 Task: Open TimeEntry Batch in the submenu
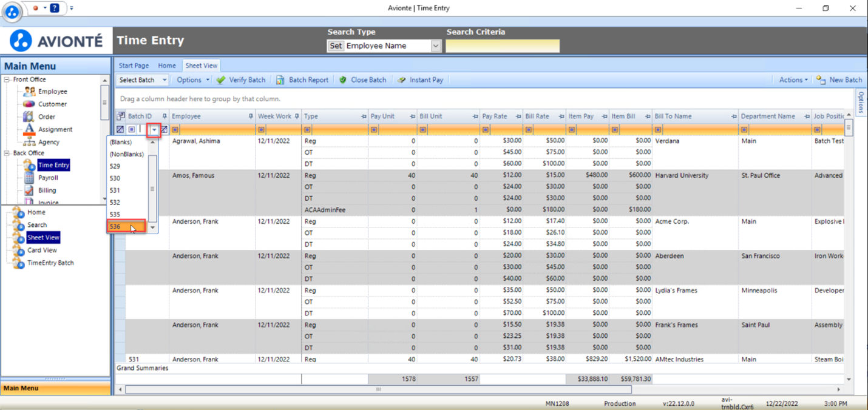[50, 263]
